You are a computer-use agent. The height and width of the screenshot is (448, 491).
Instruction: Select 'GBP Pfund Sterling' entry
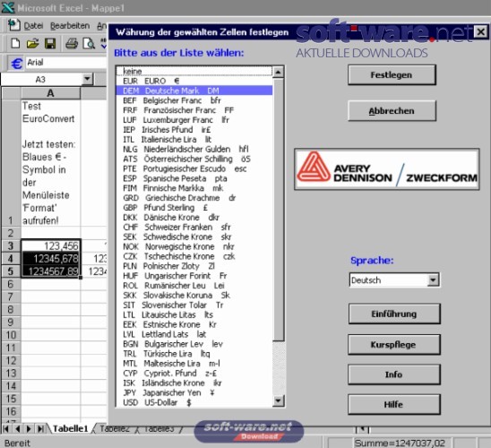pos(194,208)
